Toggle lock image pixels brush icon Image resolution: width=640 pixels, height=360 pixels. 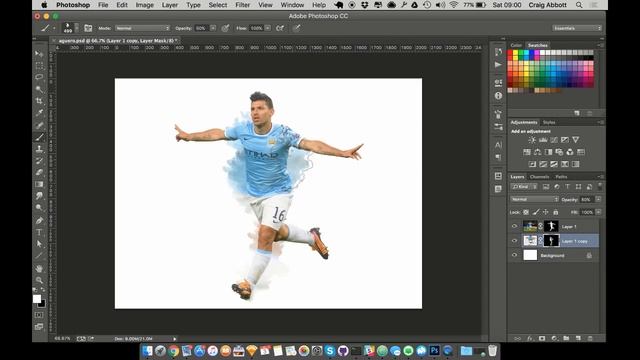536,212
